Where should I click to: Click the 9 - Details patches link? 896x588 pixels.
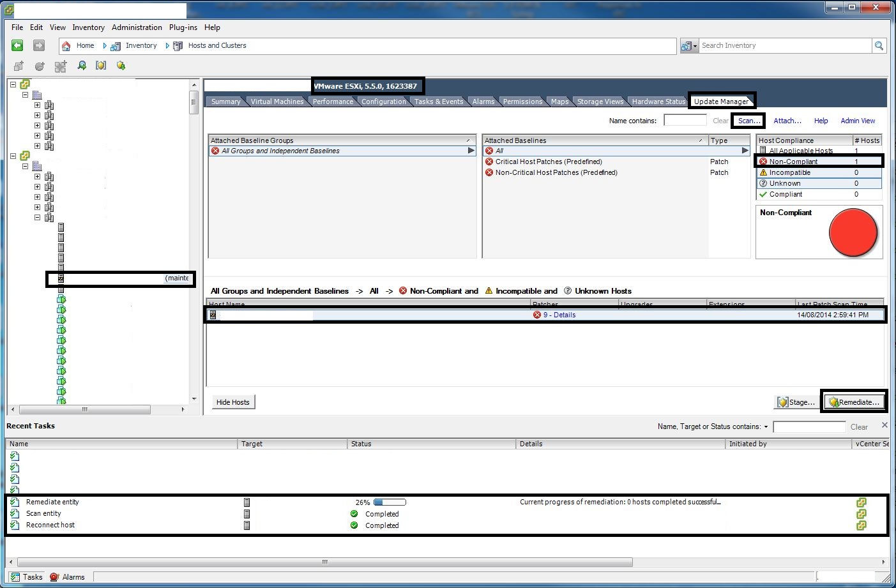coord(559,315)
